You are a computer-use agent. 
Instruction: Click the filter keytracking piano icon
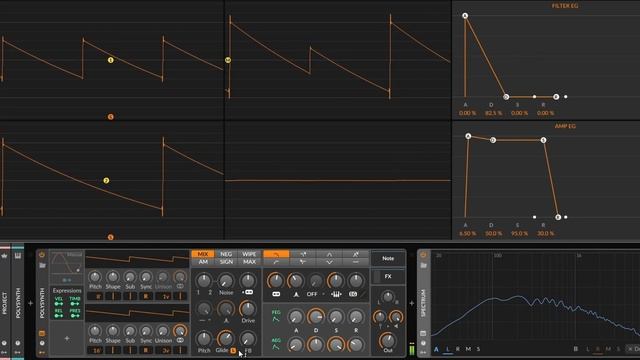point(336,294)
